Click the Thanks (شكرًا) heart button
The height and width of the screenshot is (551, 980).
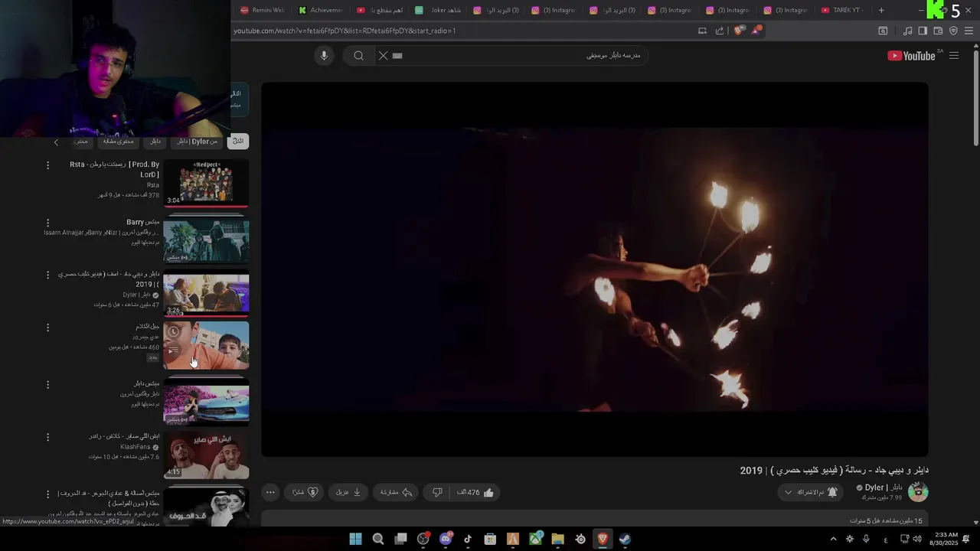(305, 492)
